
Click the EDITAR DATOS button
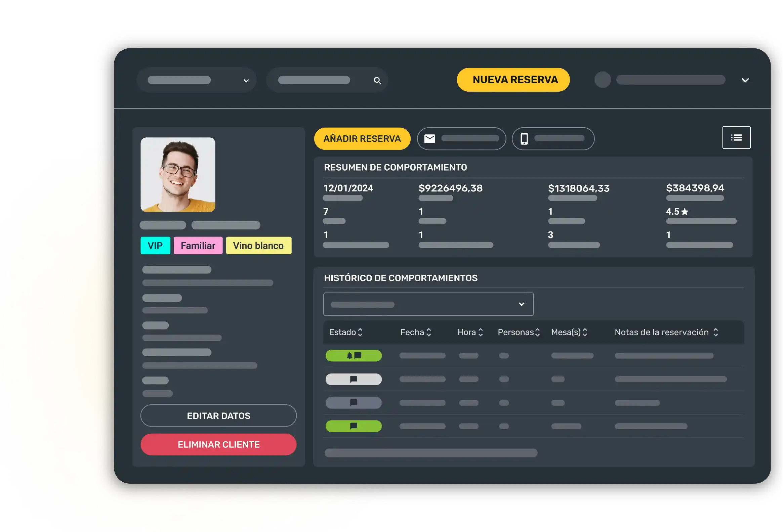(x=218, y=416)
